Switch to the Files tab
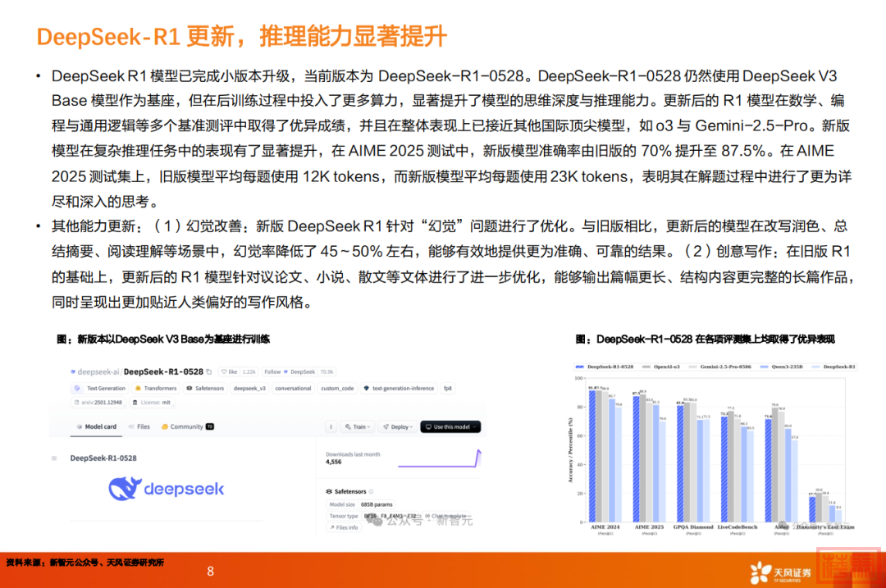This screenshot has height=588, width=886. [139, 426]
